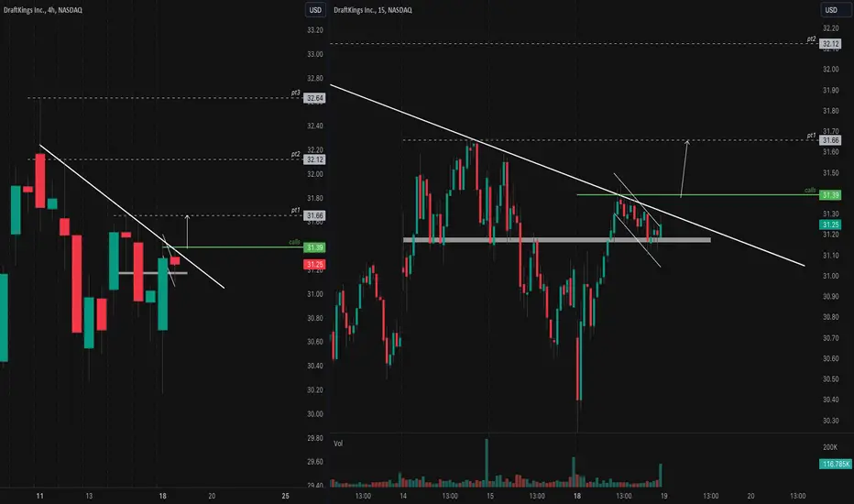Select pt1 31.66 label on 15-minute chart
This screenshot has height=504, width=854.
[830, 140]
